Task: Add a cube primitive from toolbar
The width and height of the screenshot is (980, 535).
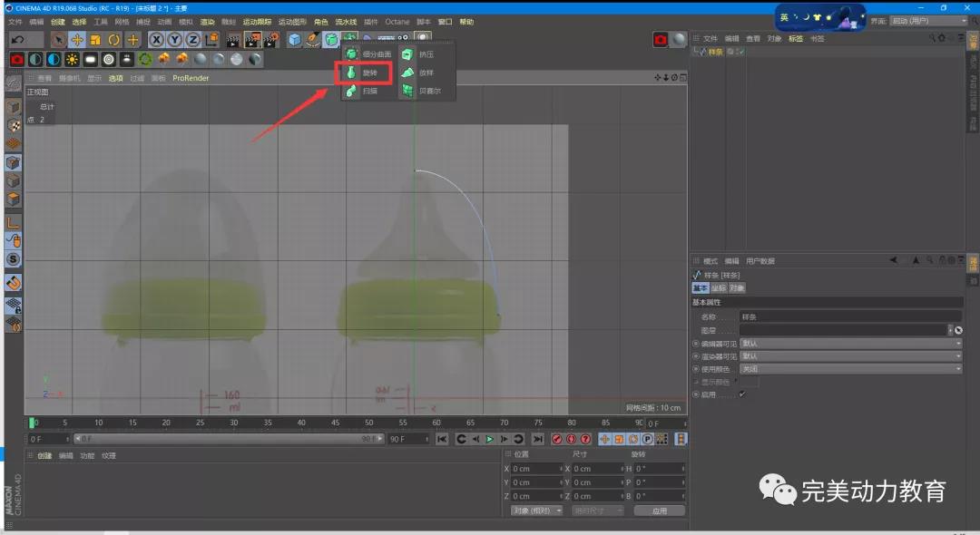Action: tap(295, 40)
